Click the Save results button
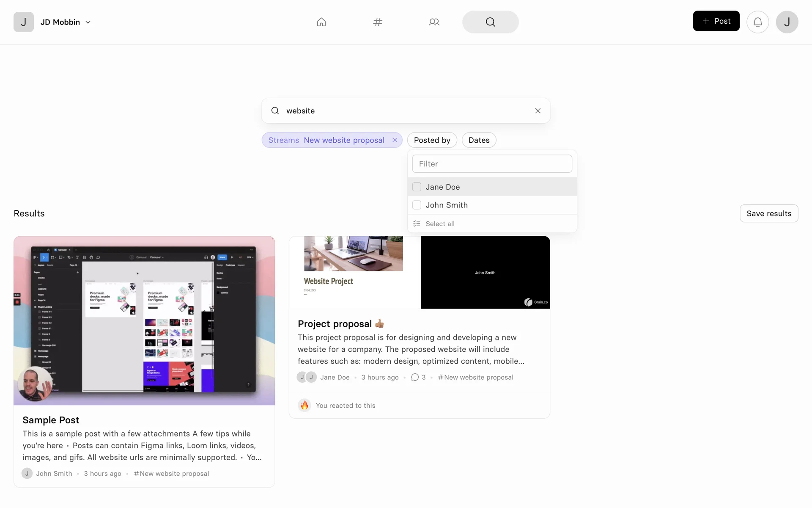The height and width of the screenshot is (508, 812). [x=768, y=213]
